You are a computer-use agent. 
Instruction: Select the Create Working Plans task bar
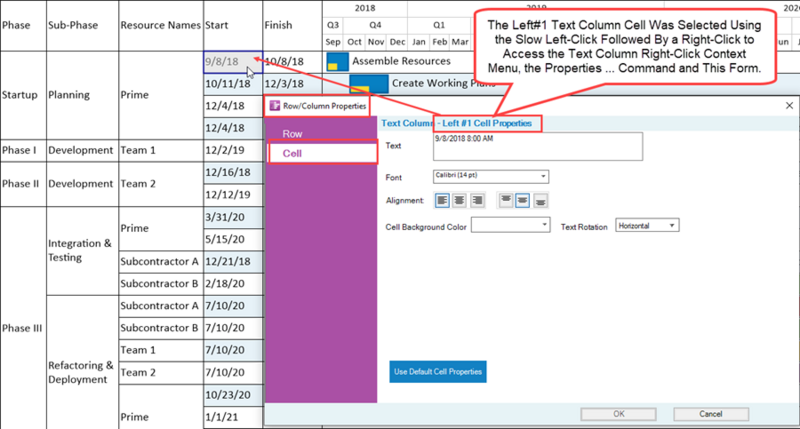pyautogui.click(x=369, y=84)
